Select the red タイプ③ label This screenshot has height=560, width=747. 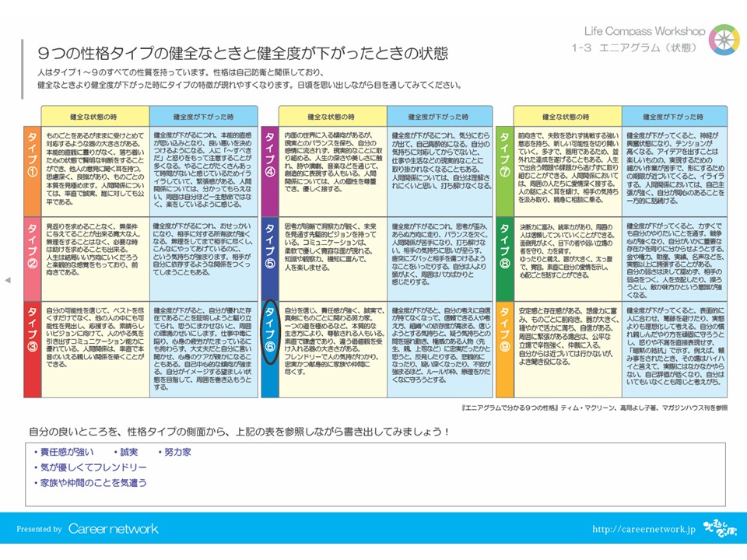click(33, 349)
